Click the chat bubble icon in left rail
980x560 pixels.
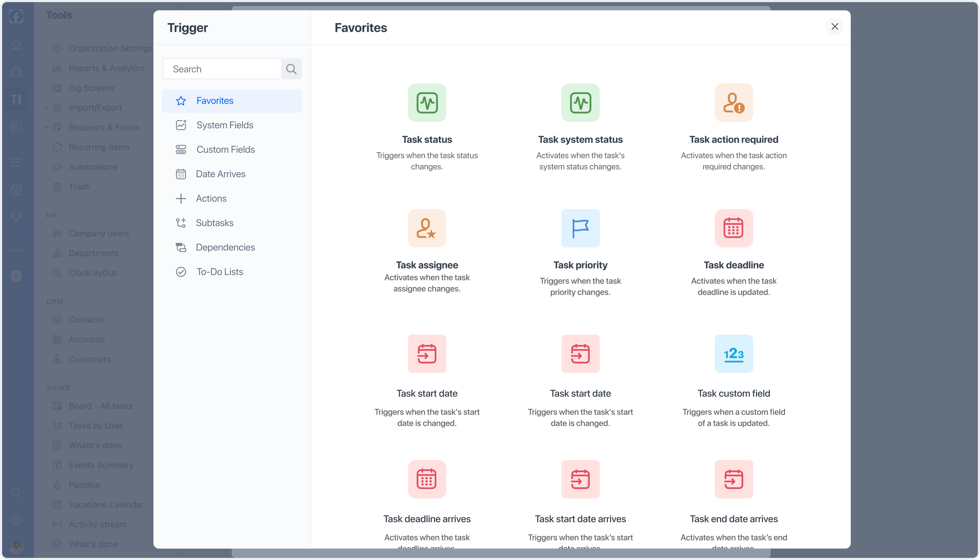(16, 127)
